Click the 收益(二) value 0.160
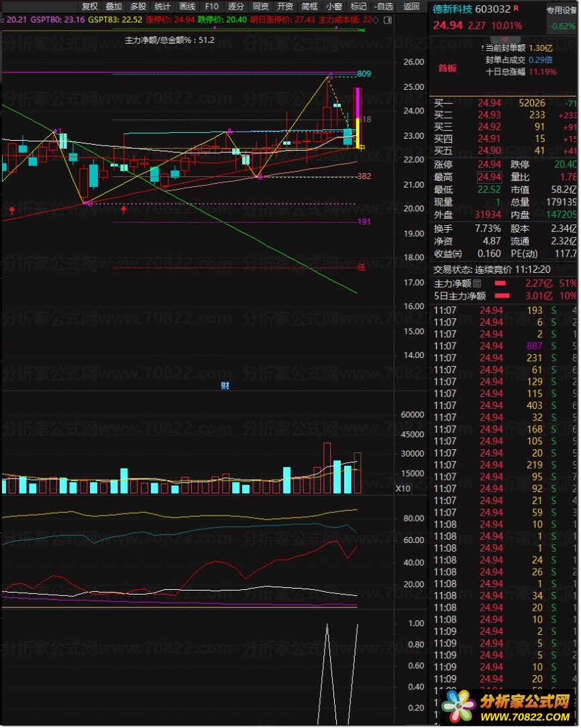Image resolution: width=581 pixels, height=728 pixels. (x=490, y=253)
